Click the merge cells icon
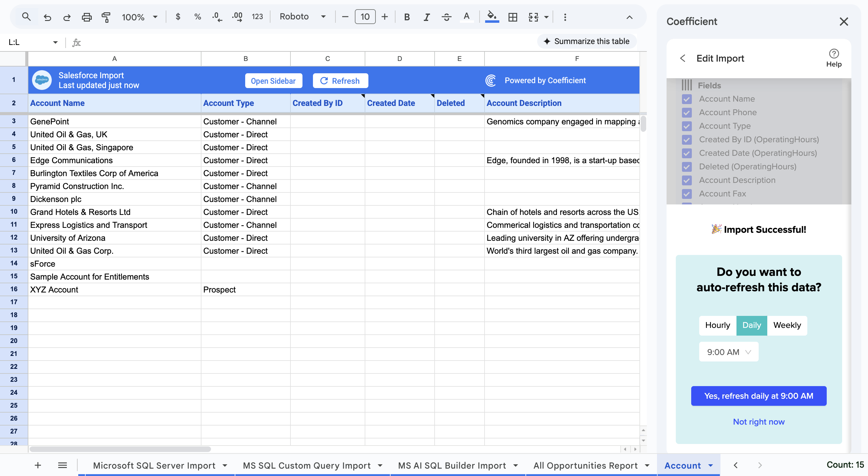 click(533, 17)
